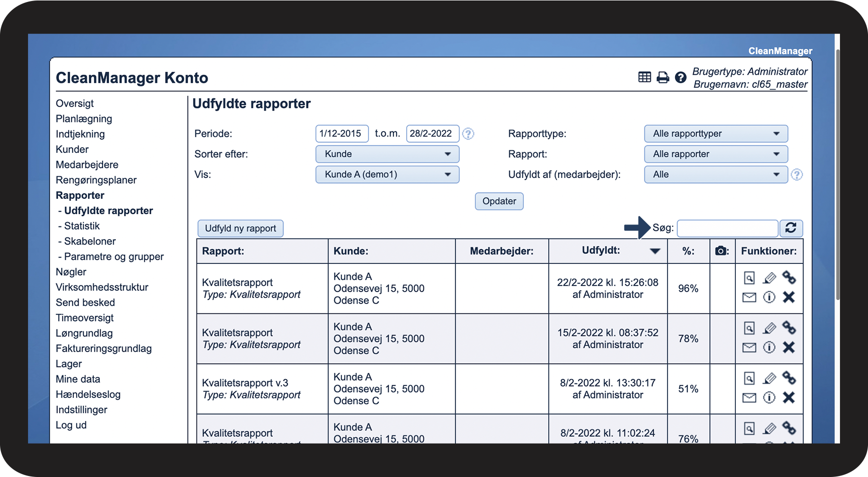Click into the Søg search field

pyautogui.click(x=727, y=228)
